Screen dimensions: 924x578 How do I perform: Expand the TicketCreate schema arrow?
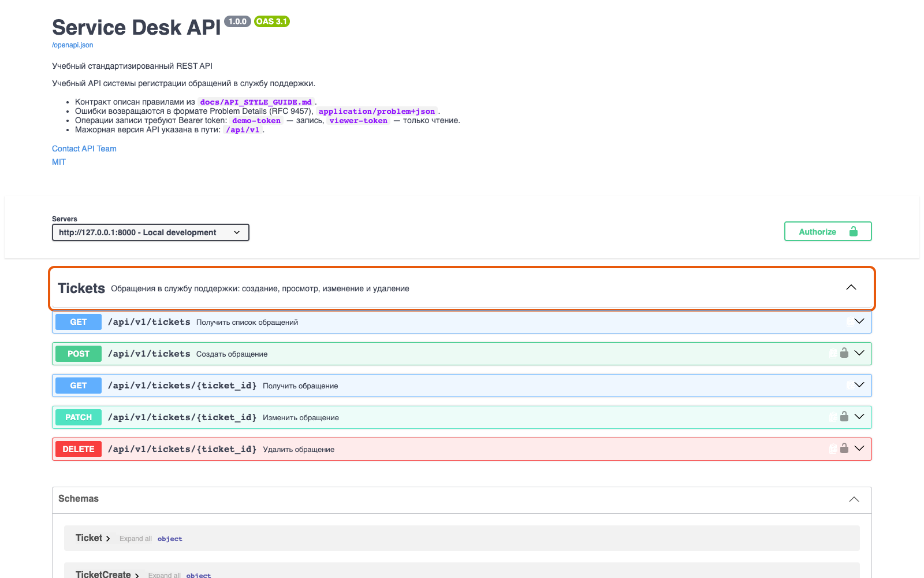click(x=137, y=575)
